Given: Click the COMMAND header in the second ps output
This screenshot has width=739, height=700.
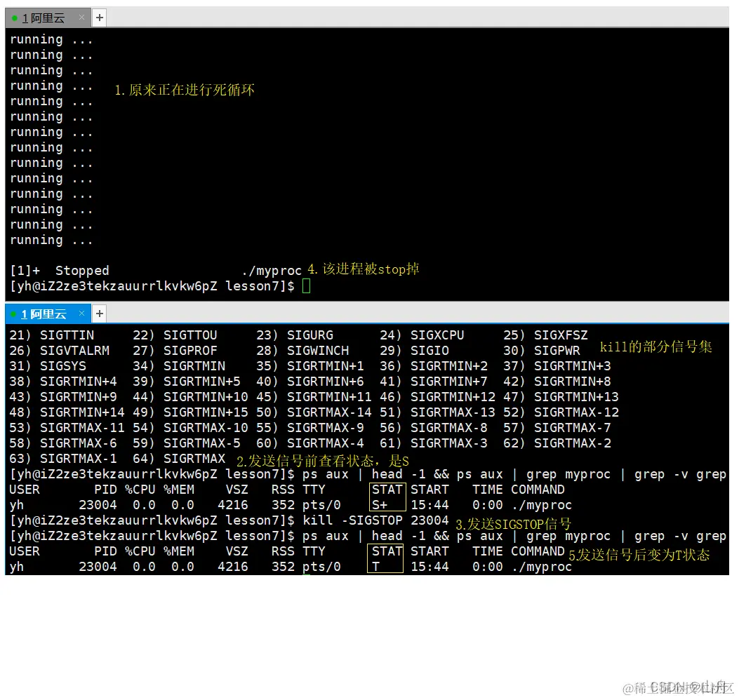Looking at the screenshot, I should tap(538, 551).
